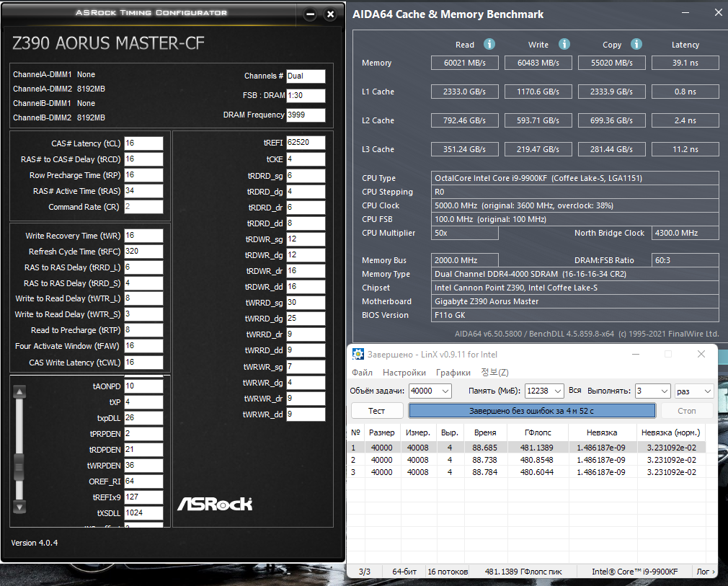Click the BIOS Version value F11o GK

(x=574, y=315)
